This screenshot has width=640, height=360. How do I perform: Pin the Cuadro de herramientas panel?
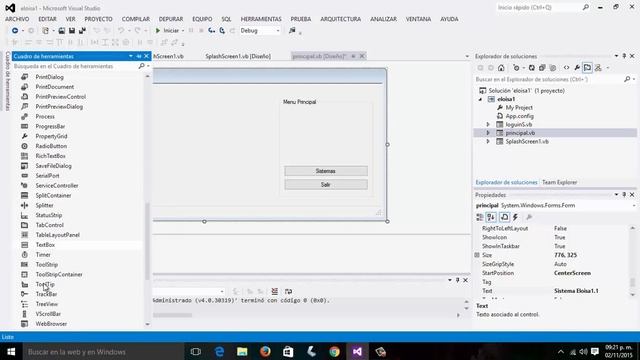pos(139,56)
